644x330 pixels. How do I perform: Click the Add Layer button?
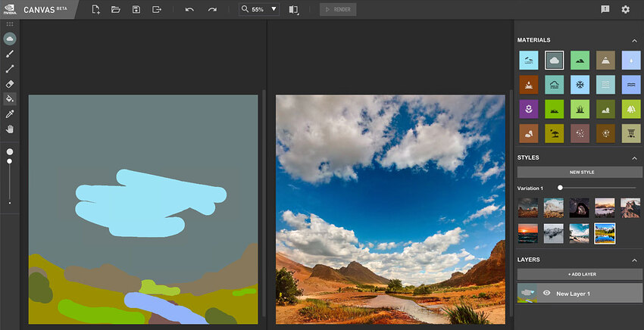pos(580,274)
